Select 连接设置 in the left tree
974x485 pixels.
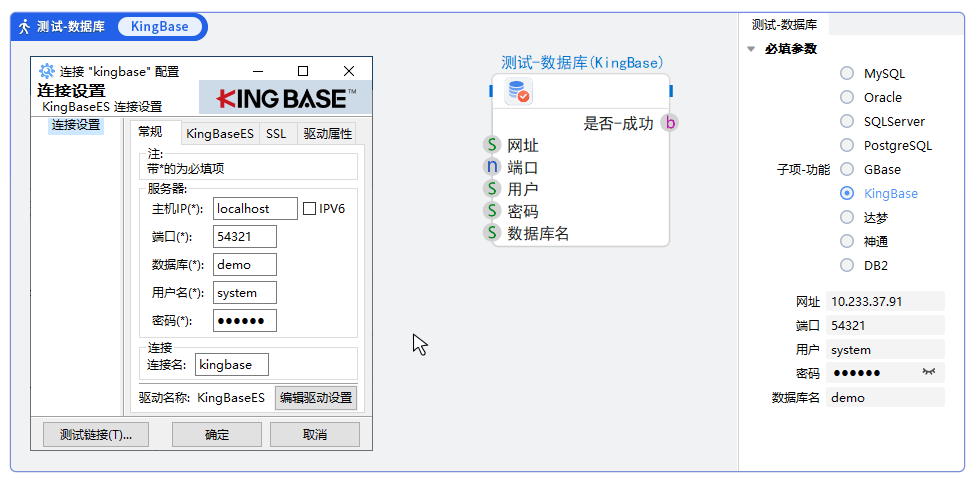(76, 125)
